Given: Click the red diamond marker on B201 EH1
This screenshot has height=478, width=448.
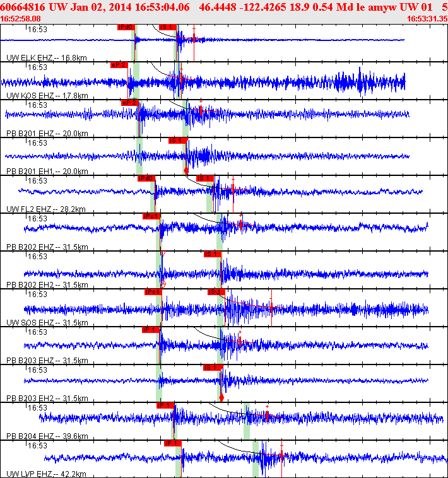Looking at the screenshot, I should click(186, 170).
